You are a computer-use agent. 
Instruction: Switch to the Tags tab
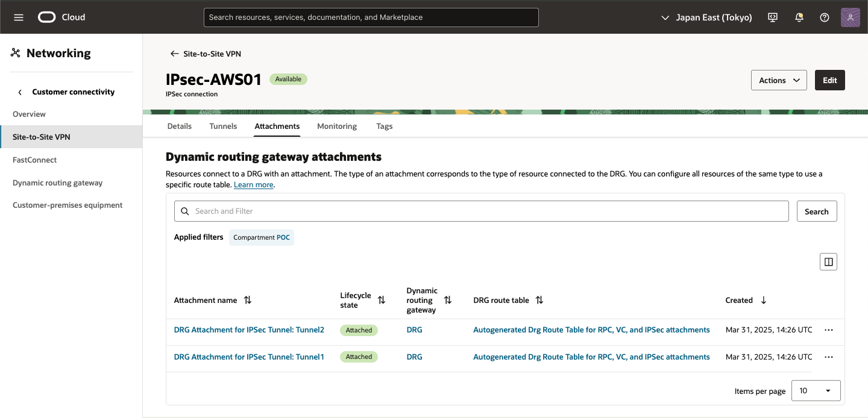pyautogui.click(x=385, y=126)
